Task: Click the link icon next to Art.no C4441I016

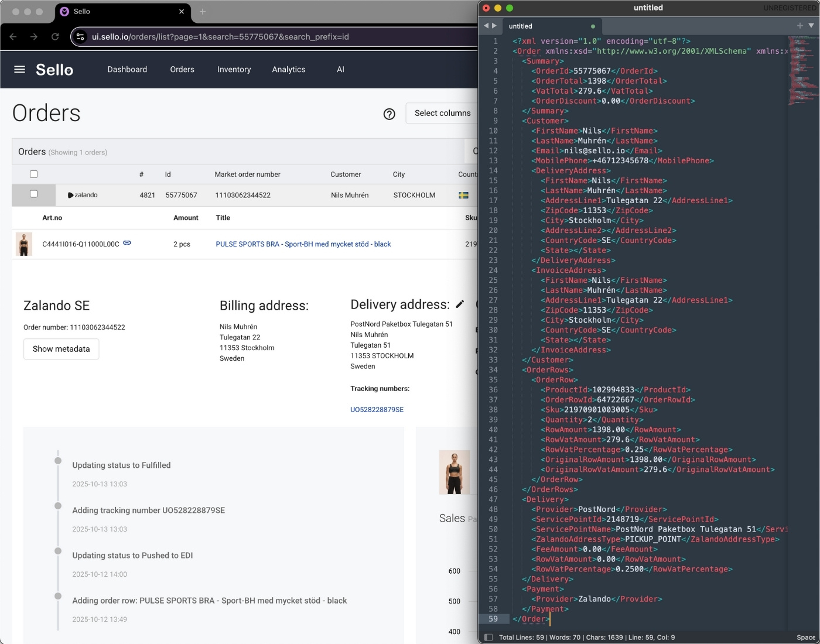Action: click(127, 244)
